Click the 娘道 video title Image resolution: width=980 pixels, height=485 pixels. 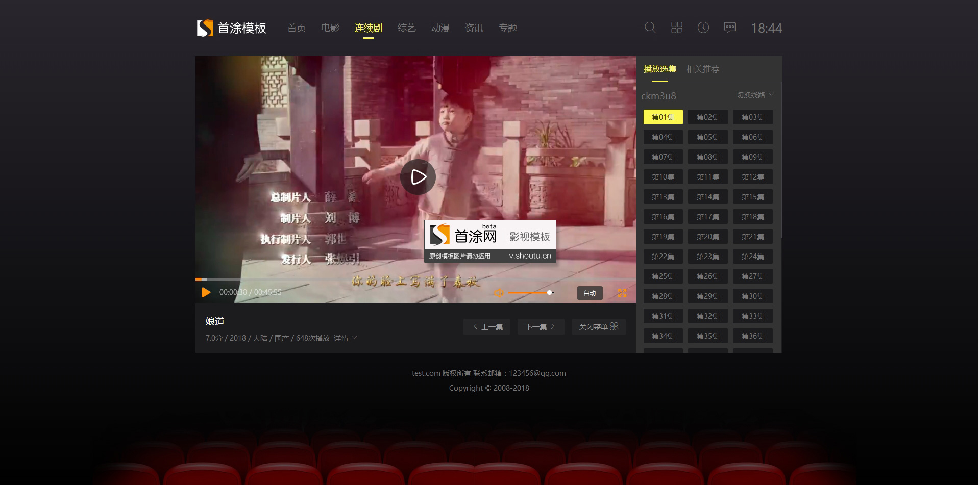coord(215,321)
